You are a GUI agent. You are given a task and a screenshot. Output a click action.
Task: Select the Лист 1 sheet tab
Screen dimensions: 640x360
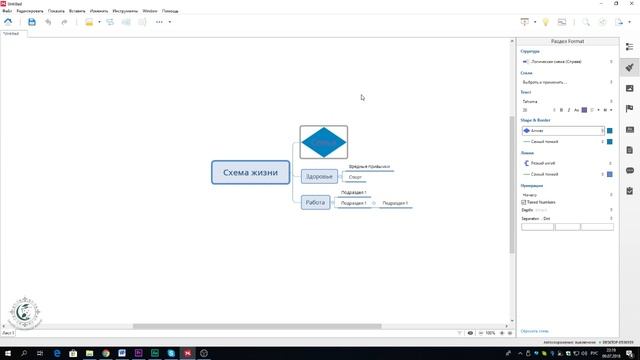coord(8,333)
